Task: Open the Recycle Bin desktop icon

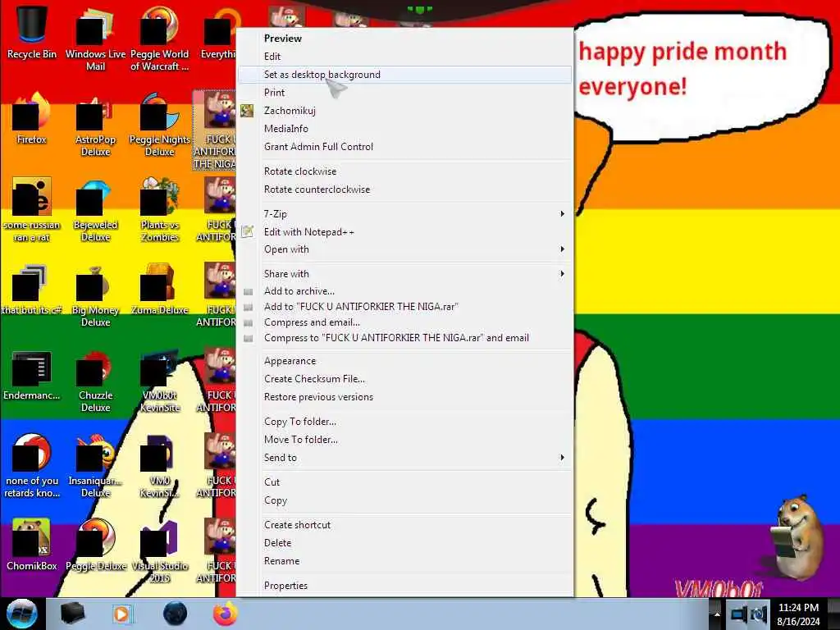Action: 32,34
